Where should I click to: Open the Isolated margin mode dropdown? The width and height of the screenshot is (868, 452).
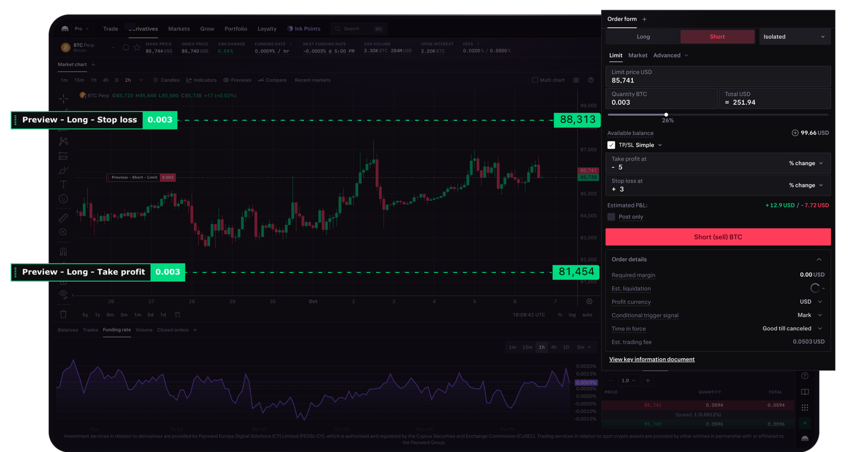pyautogui.click(x=794, y=37)
